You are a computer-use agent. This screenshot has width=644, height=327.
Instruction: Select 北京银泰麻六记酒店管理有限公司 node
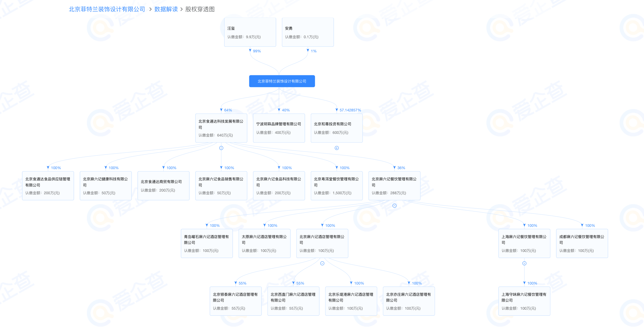[x=236, y=301]
